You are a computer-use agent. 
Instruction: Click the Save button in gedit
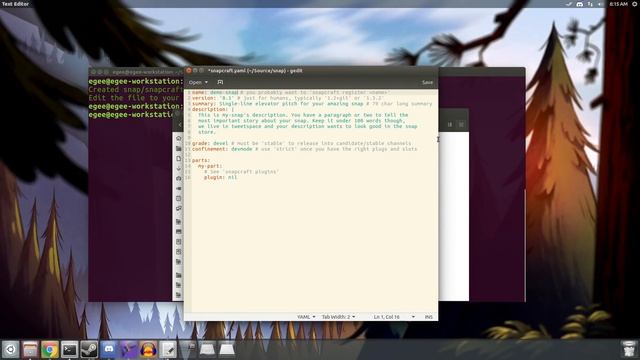tap(427, 82)
